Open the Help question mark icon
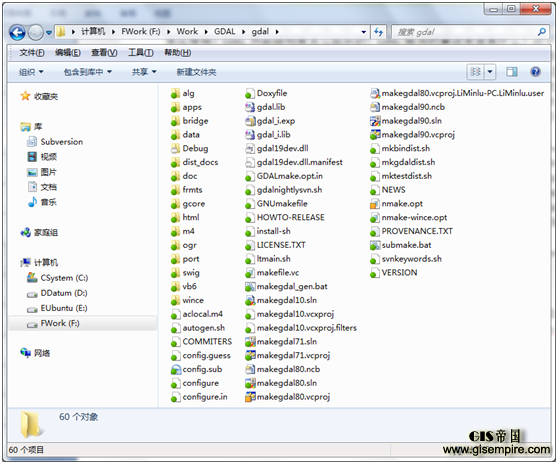558x464 pixels. point(535,72)
